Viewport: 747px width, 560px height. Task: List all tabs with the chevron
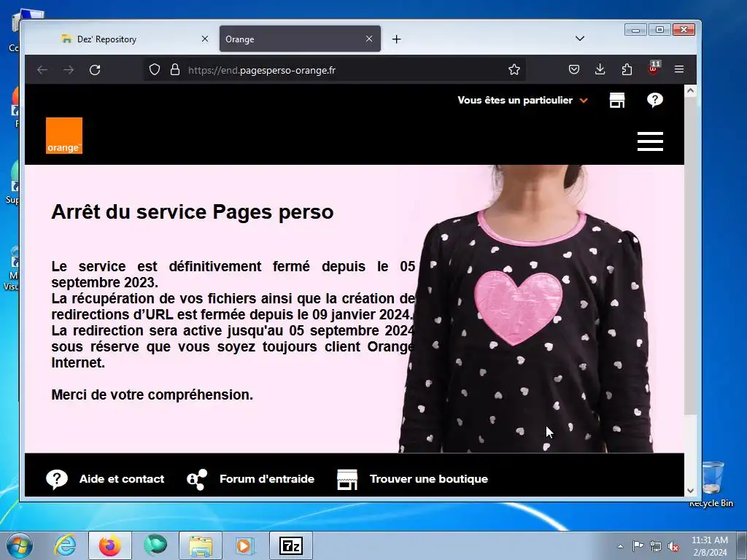580,39
